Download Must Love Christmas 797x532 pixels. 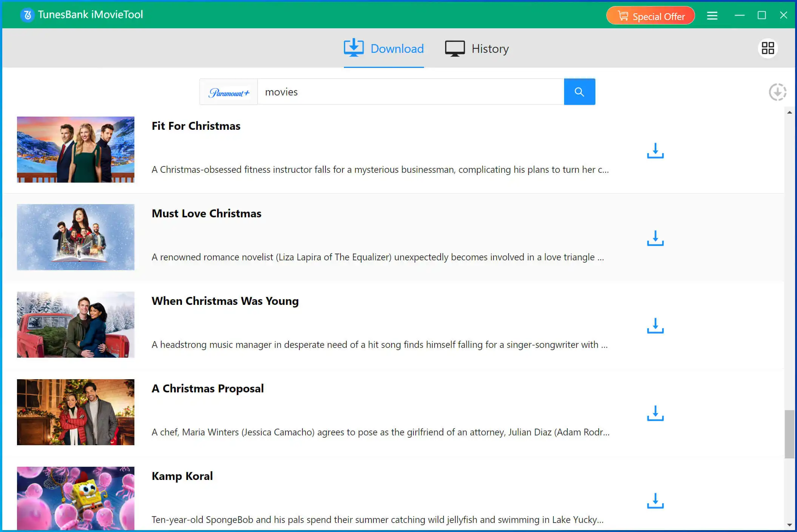pos(655,238)
